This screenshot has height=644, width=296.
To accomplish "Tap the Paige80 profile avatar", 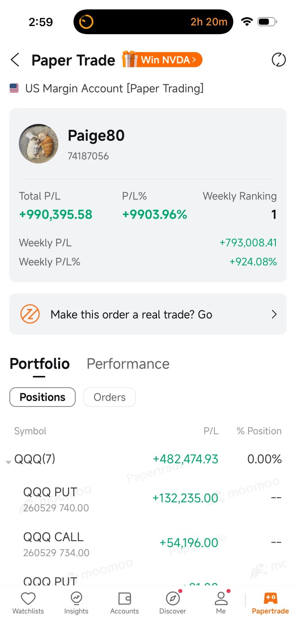I will click(39, 144).
